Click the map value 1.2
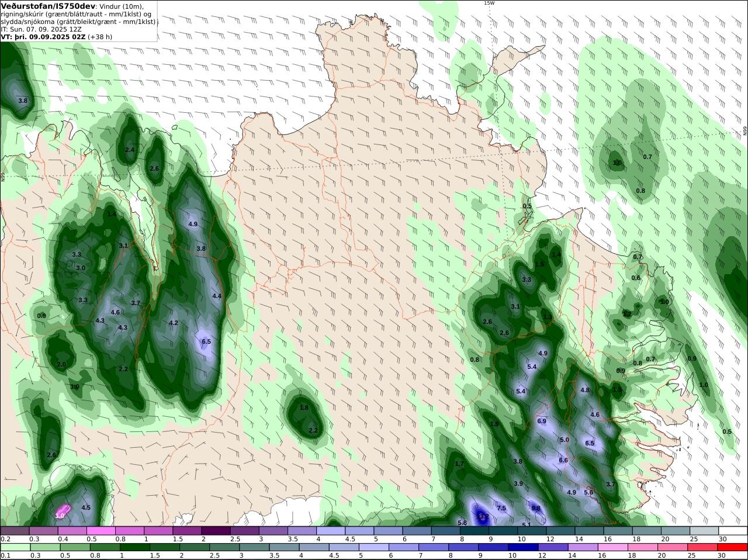Viewport: 748px width, 560px height. [x=627, y=314]
